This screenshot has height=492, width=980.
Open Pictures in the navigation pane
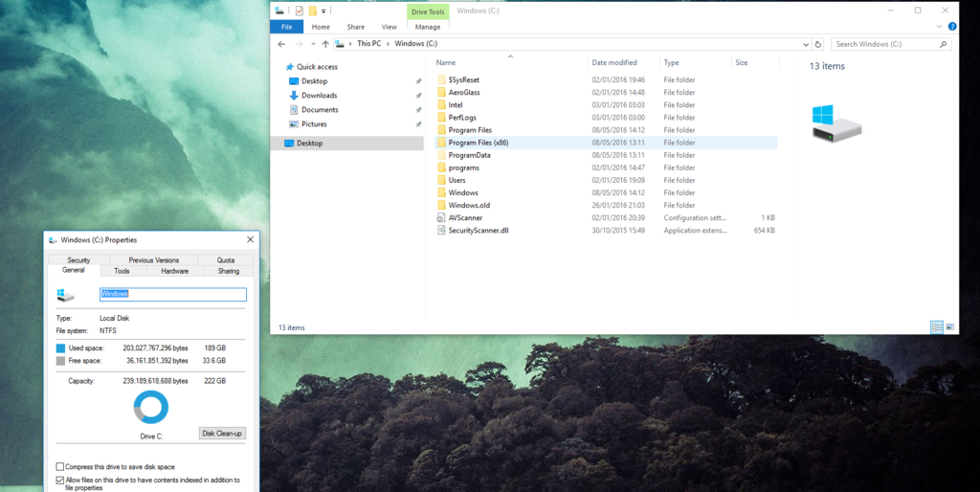pyautogui.click(x=314, y=124)
